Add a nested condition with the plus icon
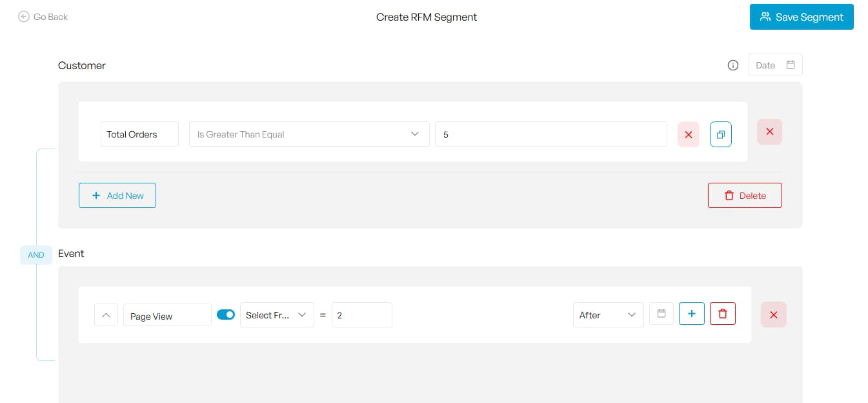This screenshot has height=403, width=868. tap(691, 314)
